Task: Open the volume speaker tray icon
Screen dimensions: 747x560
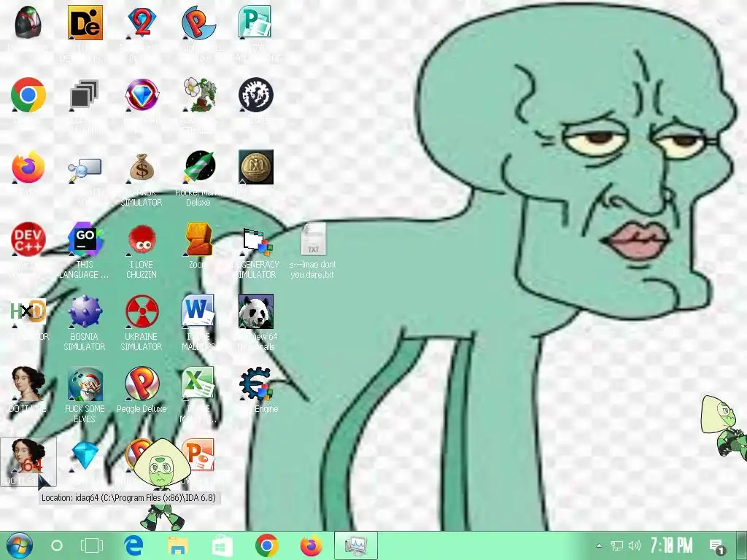Action: [x=635, y=545]
